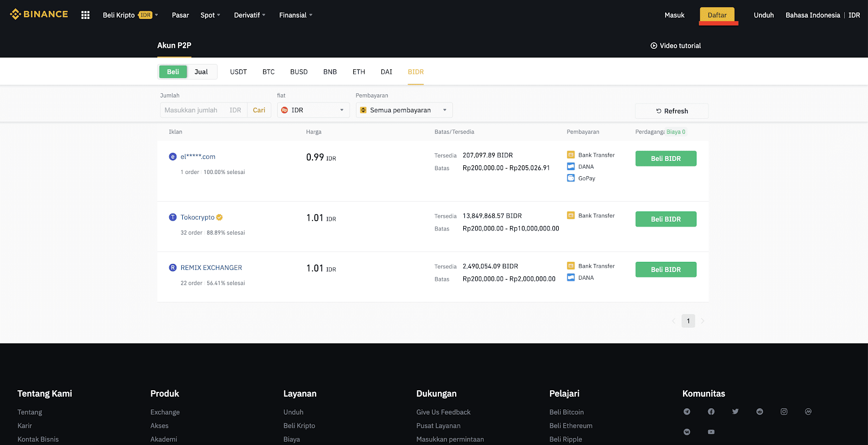Select the BUSD tab
Viewport: 868px width, 445px height.
tap(299, 72)
